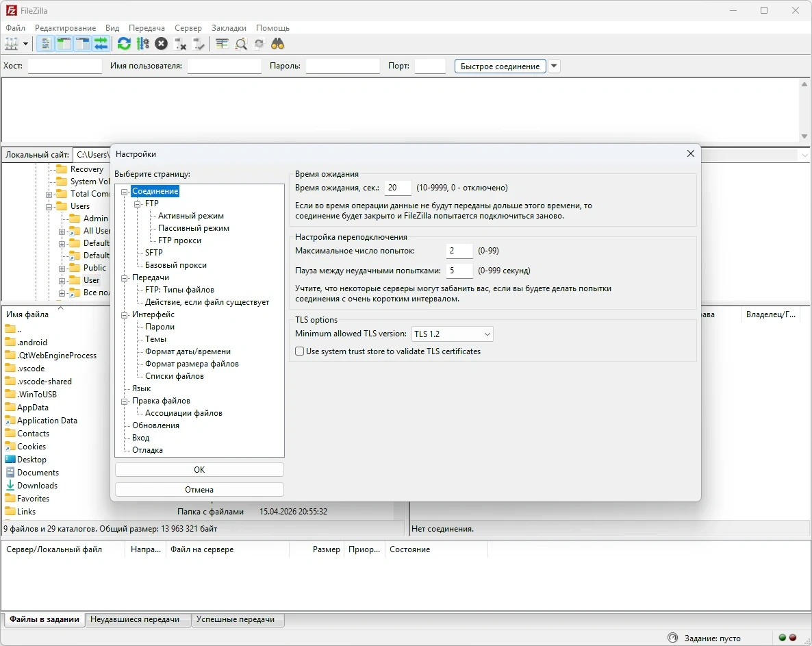Toggle the transfer queue display icon
Image resolution: width=812 pixels, height=646 pixels.
click(x=101, y=44)
